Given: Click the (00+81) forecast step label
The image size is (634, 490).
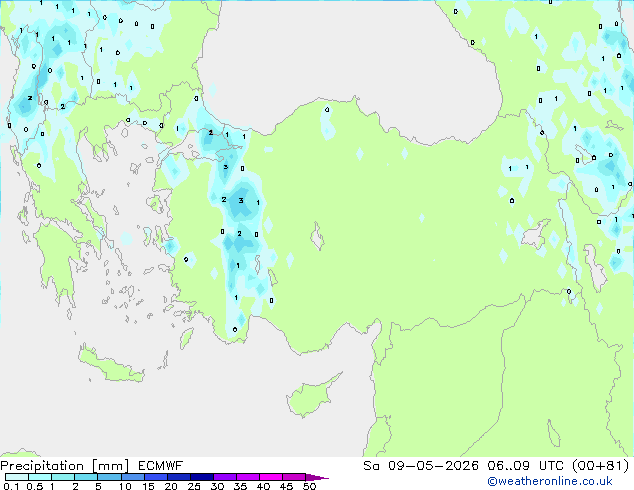Looking at the screenshot, I should click(601, 466).
